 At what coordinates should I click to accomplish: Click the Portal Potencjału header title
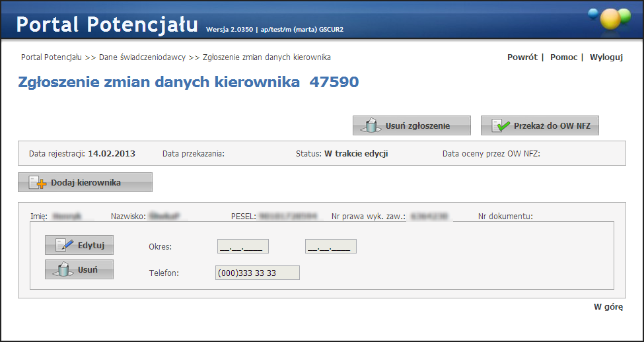107,24
